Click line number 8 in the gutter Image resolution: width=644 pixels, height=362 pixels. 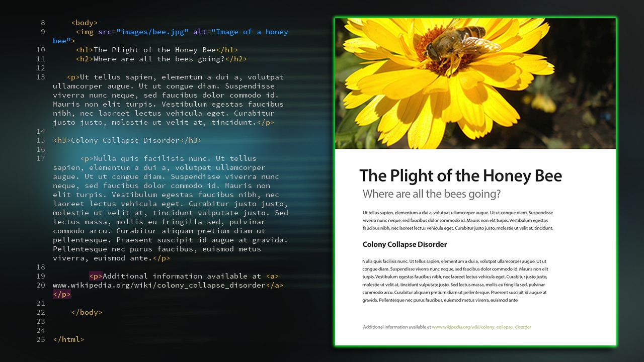pyautogui.click(x=42, y=23)
